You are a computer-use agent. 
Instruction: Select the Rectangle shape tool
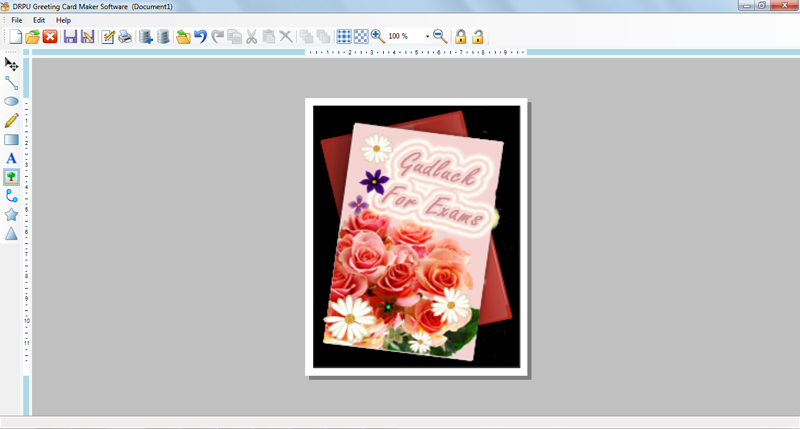11,140
